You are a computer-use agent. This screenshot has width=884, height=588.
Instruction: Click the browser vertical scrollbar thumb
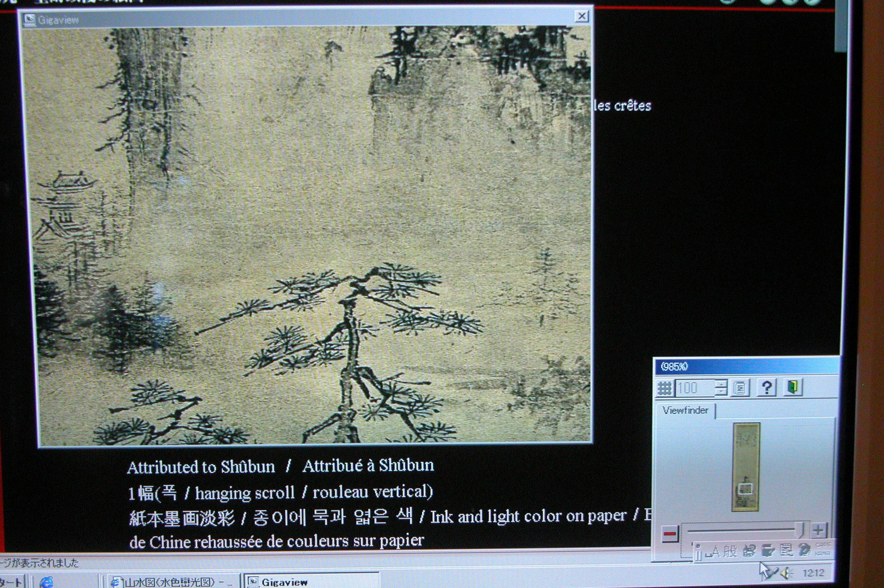click(840, 26)
